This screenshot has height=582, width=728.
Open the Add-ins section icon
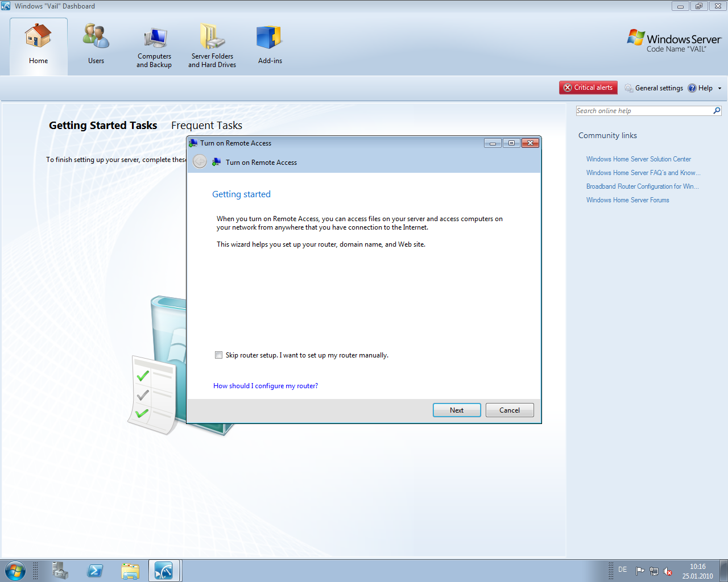pyautogui.click(x=270, y=38)
